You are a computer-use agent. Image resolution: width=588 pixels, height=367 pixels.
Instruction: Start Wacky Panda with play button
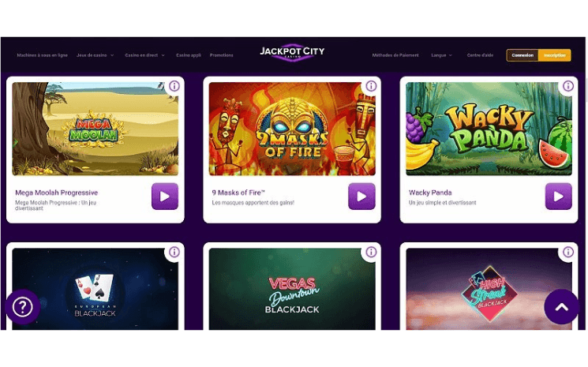[x=558, y=196]
